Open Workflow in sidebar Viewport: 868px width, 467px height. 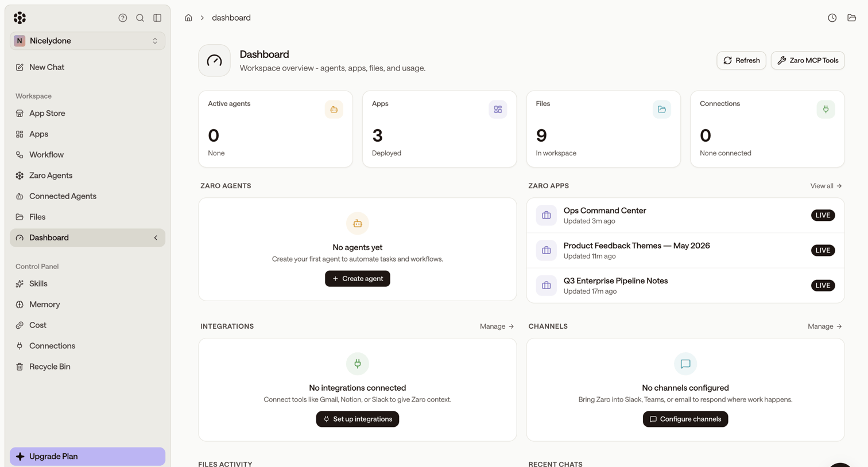click(x=87, y=155)
